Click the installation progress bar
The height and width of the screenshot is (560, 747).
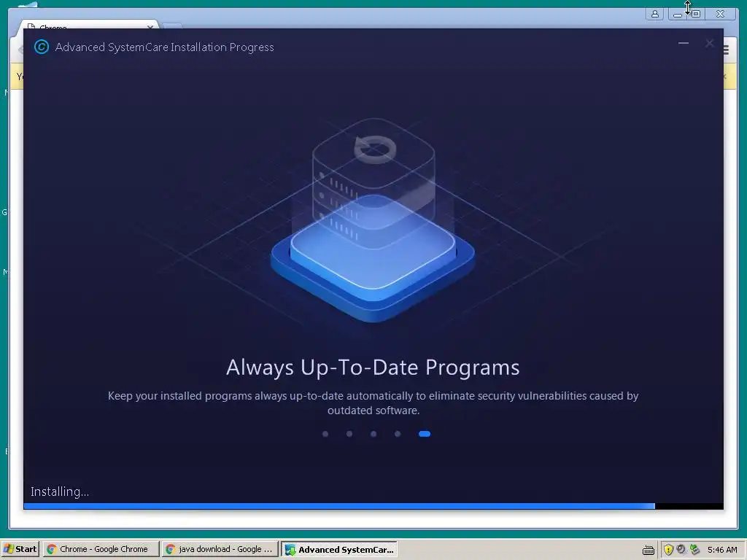(373, 506)
